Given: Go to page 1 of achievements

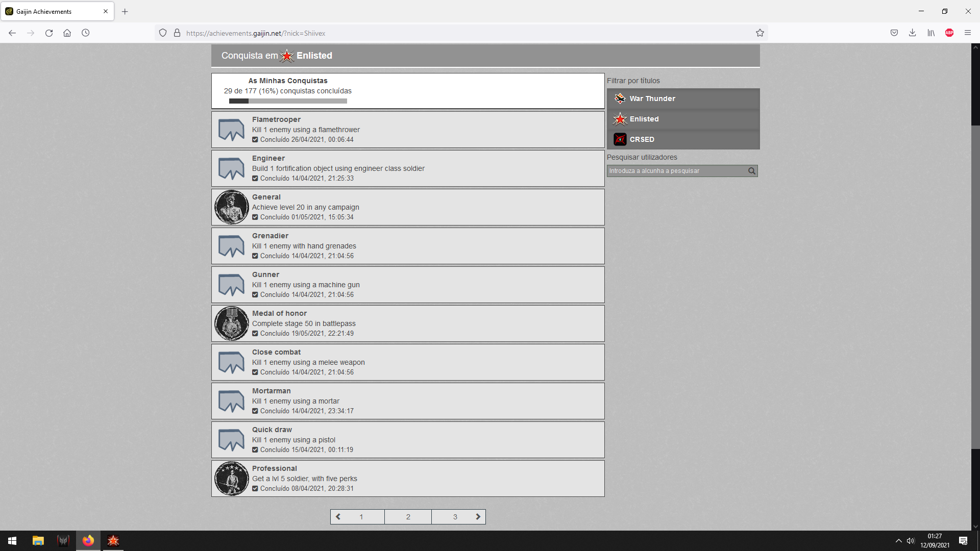Looking at the screenshot, I should pyautogui.click(x=361, y=517).
